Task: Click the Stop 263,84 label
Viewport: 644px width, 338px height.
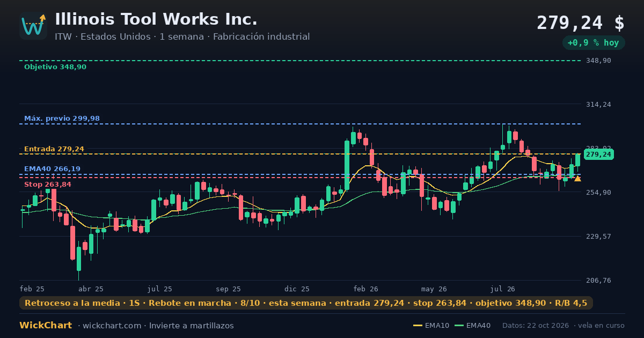Action: pyautogui.click(x=48, y=185)
